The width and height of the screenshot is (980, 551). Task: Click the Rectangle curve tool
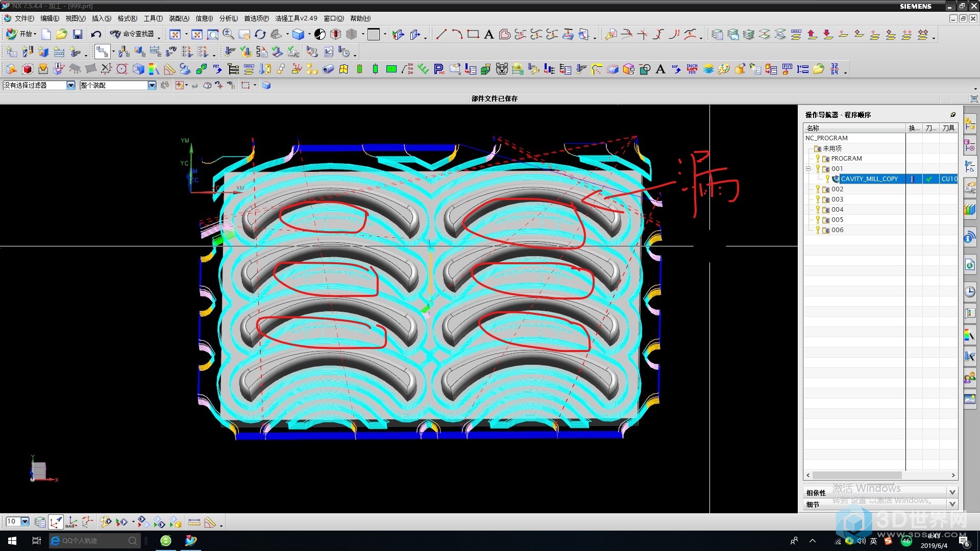tap(473, 34)
